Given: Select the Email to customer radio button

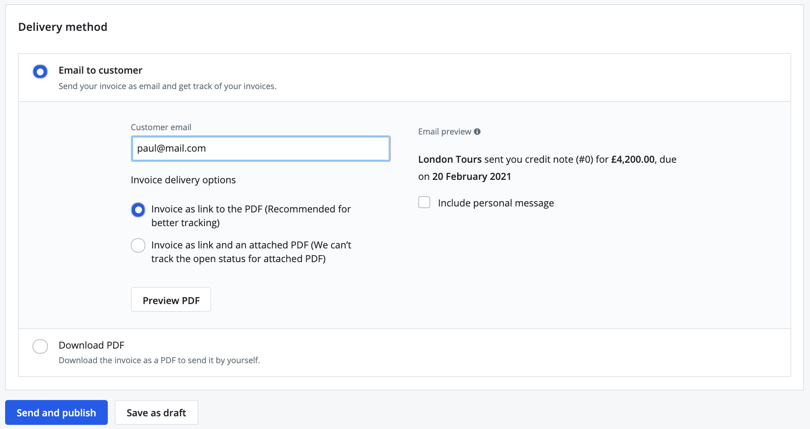Looking at the screenshot, I should click(40, 71).
